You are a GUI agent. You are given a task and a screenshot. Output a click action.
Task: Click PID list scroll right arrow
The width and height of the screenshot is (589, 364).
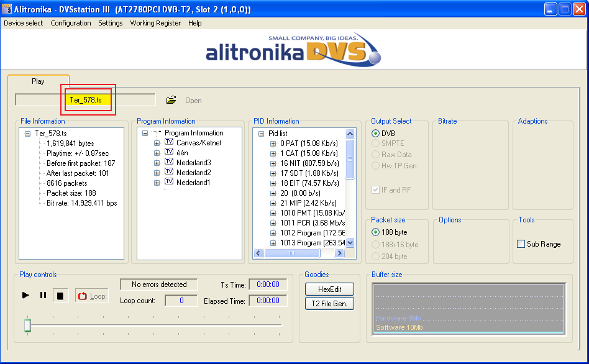pos(339,253)
